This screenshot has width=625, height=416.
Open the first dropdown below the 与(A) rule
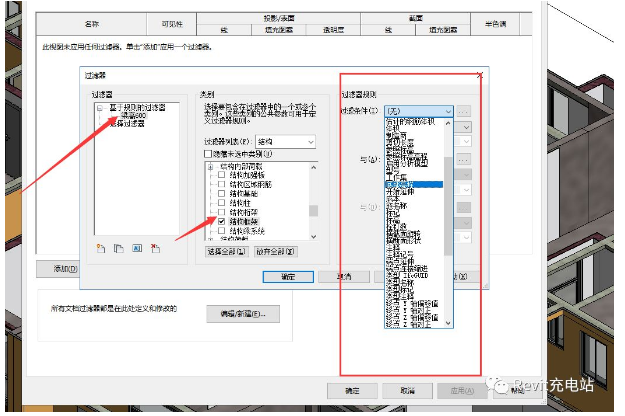[x=466, y=175]
